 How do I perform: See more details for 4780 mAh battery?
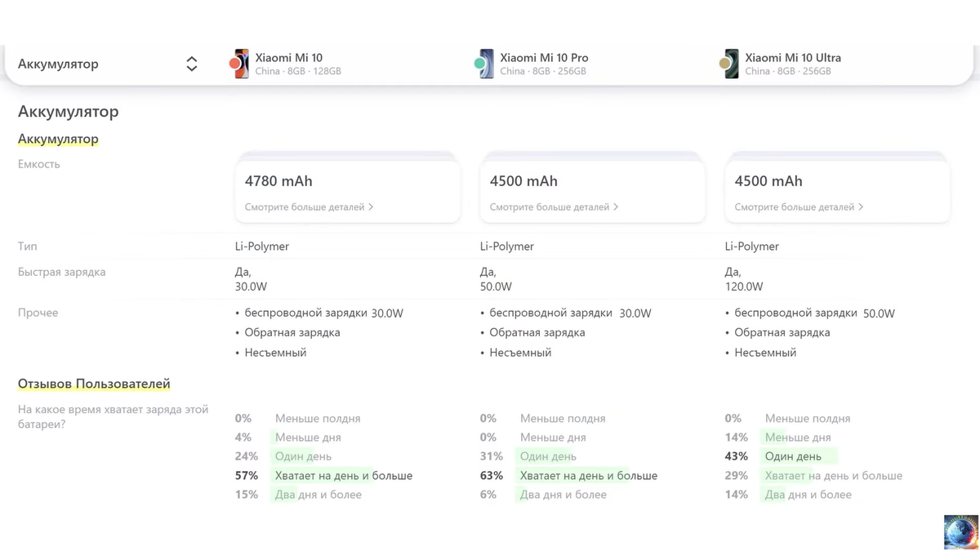(309, 207)
